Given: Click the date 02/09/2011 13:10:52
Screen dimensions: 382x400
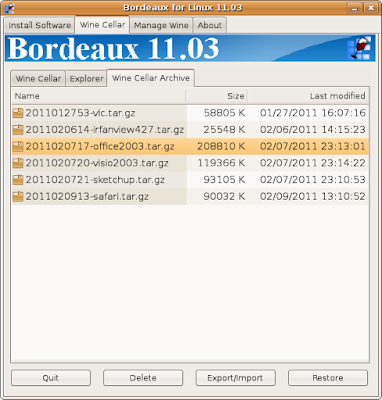Looking at the screenshot, I should point(313,196).
